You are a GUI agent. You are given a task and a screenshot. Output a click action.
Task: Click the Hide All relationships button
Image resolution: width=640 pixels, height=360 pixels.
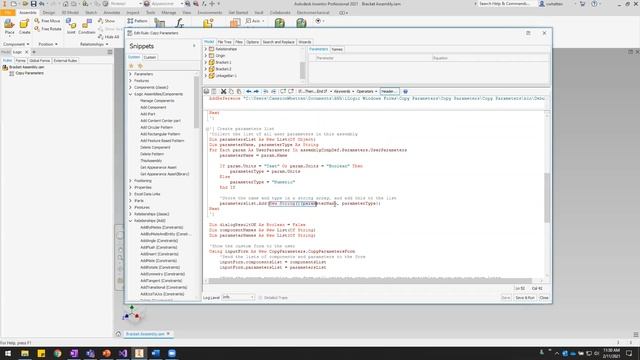[109, 37]
